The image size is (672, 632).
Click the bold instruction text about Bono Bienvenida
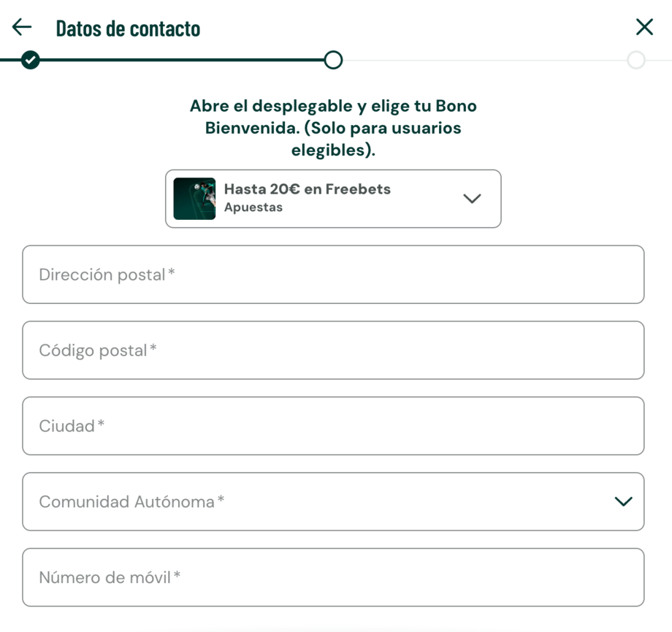pyautogui.click(x=332, y=128)
